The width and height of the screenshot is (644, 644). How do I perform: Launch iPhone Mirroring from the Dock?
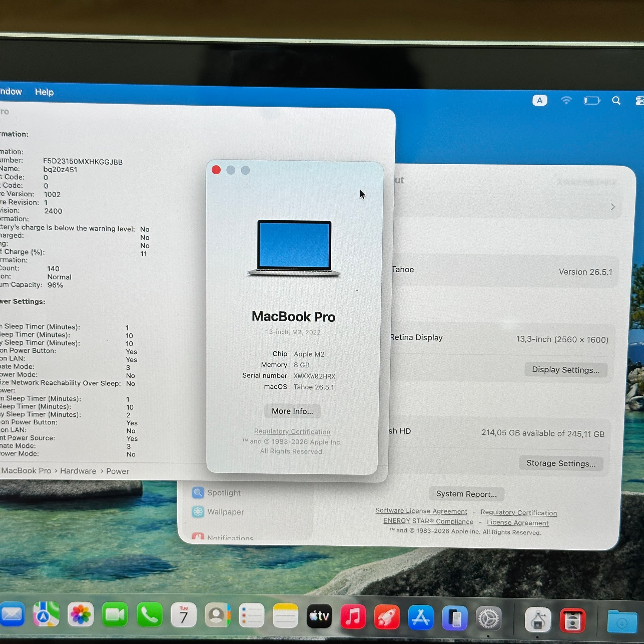[455, 618]
